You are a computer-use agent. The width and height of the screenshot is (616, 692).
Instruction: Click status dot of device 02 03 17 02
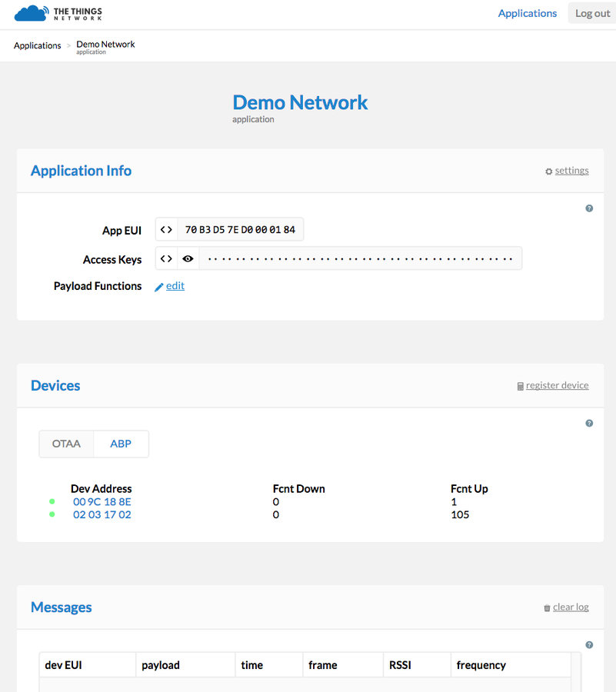point(52,514)
